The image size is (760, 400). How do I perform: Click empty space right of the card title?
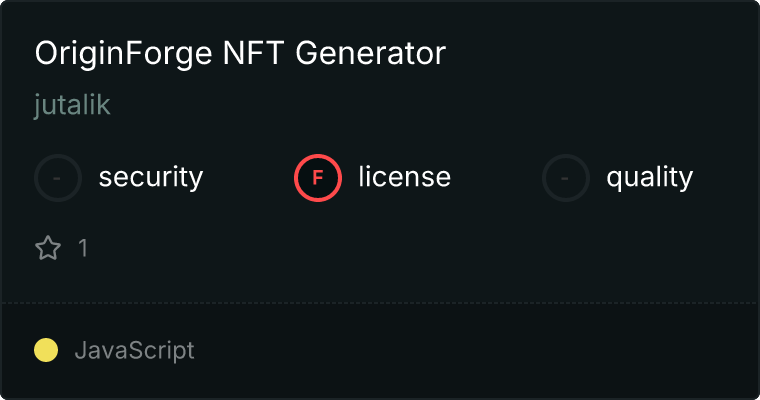(600, 54)
